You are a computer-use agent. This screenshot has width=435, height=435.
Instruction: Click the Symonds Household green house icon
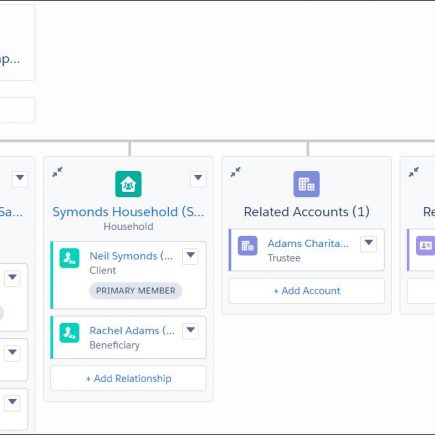(128, 184)
